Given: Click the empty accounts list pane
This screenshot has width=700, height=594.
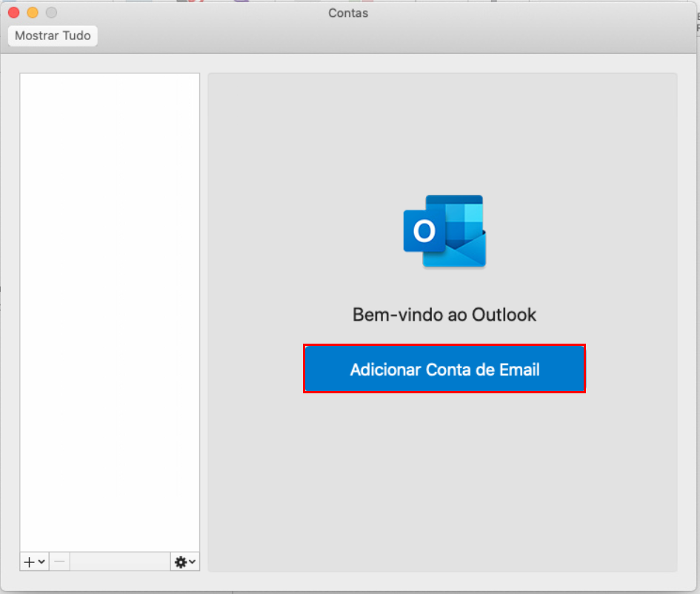Looking at the screenshot, I should pos(110,313).
